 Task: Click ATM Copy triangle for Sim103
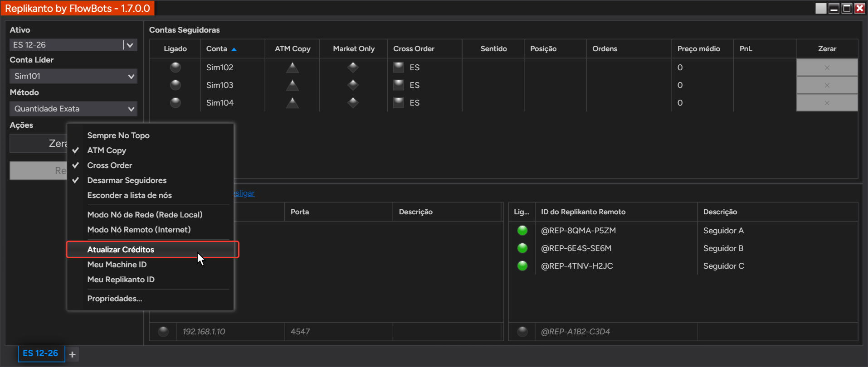click(293, 85)
